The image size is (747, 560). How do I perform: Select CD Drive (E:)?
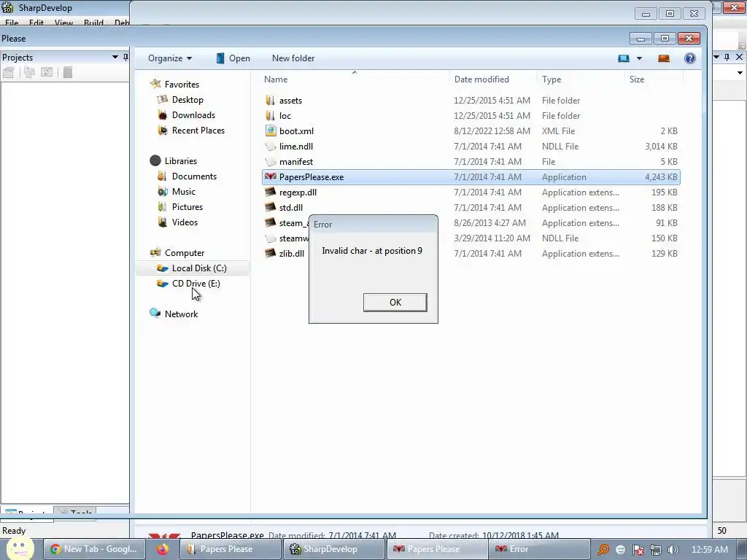(196, 284)
